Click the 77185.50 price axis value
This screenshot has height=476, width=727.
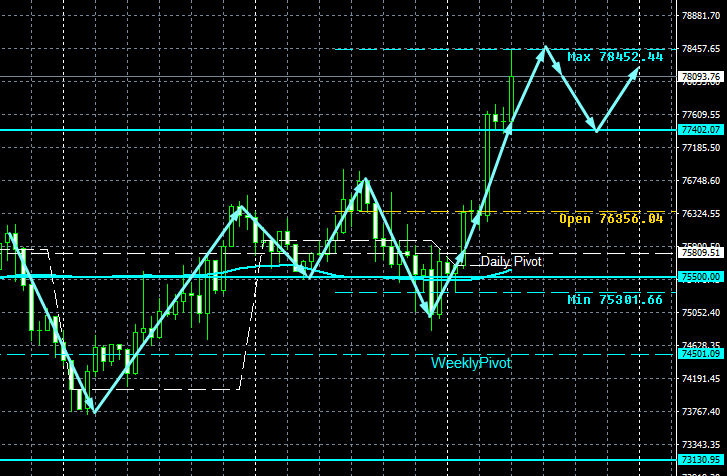(701, 147)
